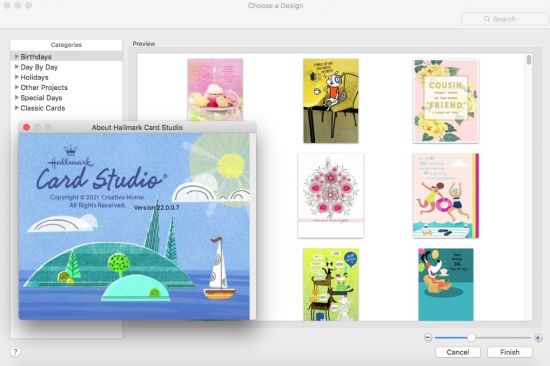
Task: Click the Preview label
Action: tap(144, 44)
